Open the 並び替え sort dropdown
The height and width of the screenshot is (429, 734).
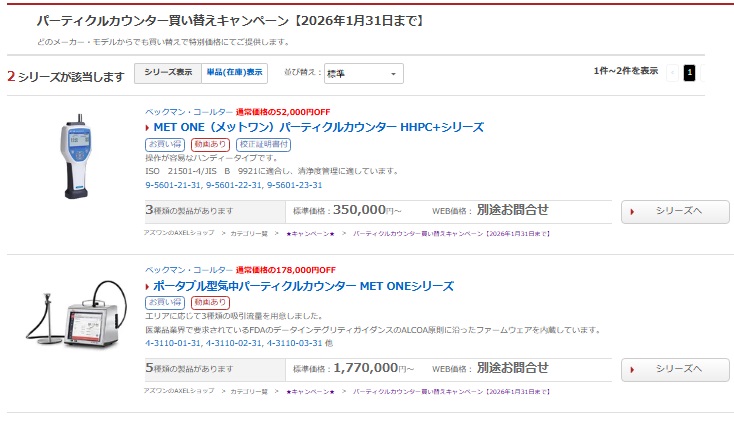pyautogui.click(x=362, y=74)
